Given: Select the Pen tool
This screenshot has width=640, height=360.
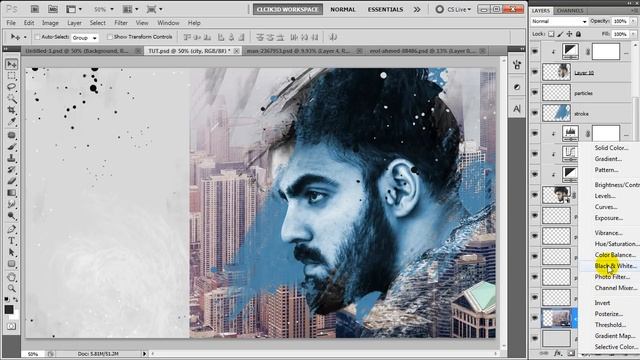Looking at the screenshot, I should [11, 229].
